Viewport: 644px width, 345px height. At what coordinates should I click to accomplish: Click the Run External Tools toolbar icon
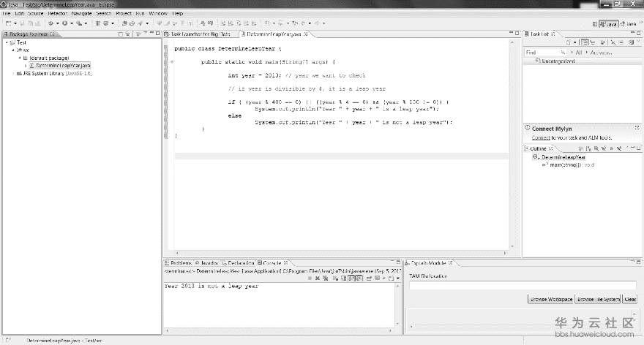(79, 23)
